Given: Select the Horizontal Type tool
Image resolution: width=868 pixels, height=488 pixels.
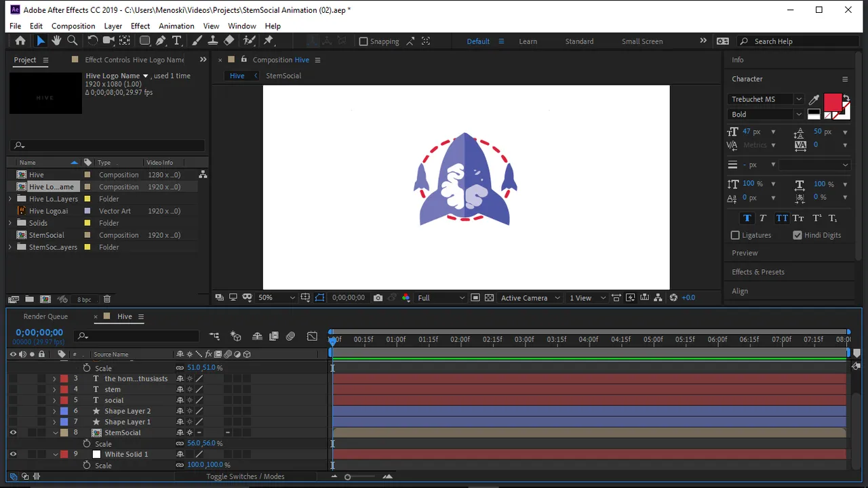Looking at the screenshot, I should 177,41.
